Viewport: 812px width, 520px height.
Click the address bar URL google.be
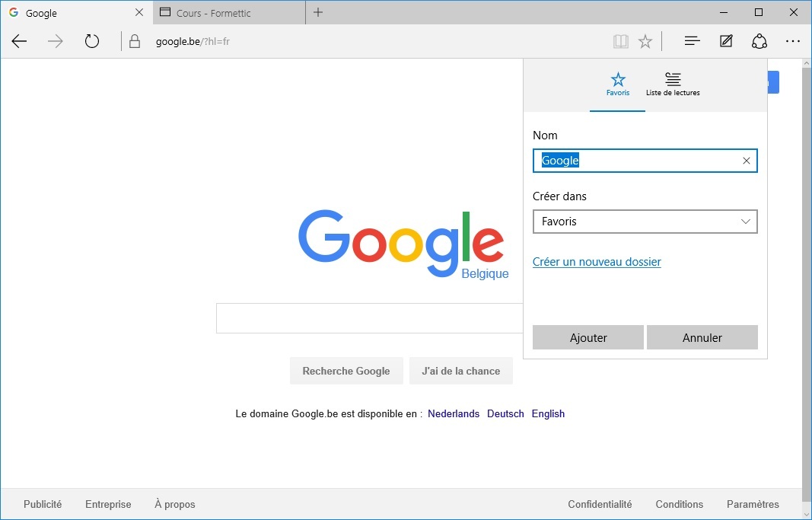[193, 41]
